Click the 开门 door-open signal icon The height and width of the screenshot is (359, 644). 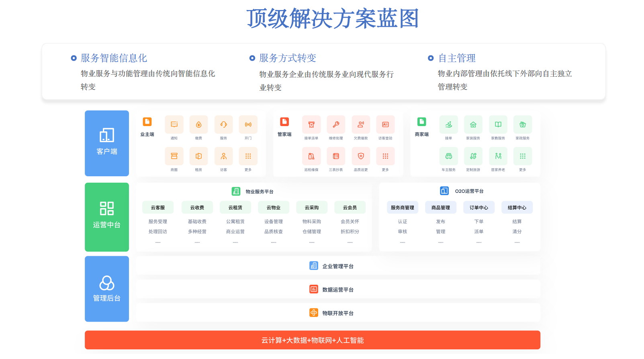tap(248, 124)
